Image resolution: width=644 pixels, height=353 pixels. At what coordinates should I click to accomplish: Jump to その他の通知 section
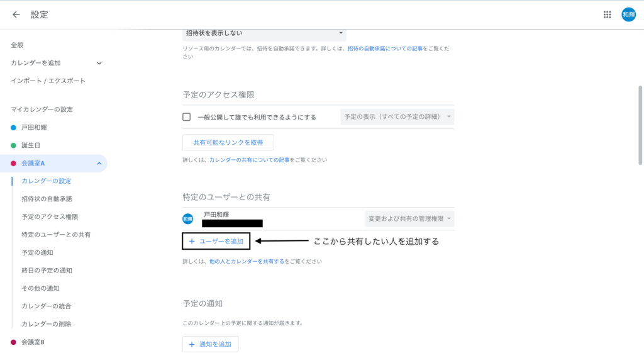[x=40, y=288]
